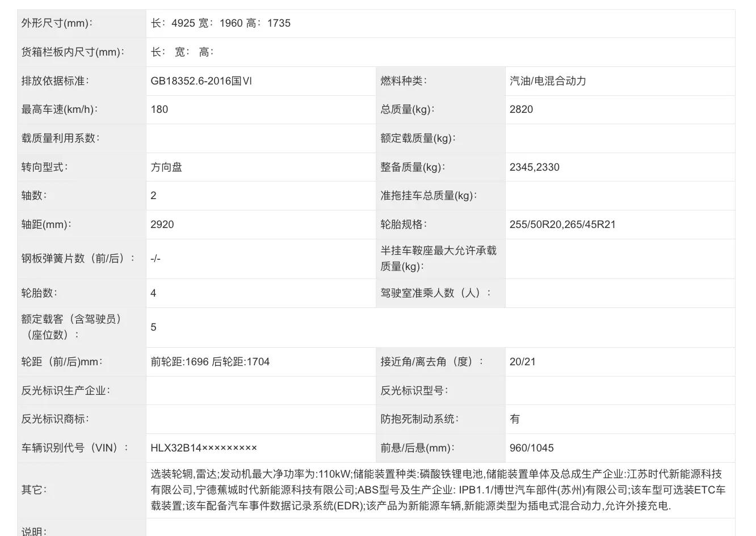Click the 轴距(mm) label
Viewport: 756px width, 536px height.
(47, 225)
